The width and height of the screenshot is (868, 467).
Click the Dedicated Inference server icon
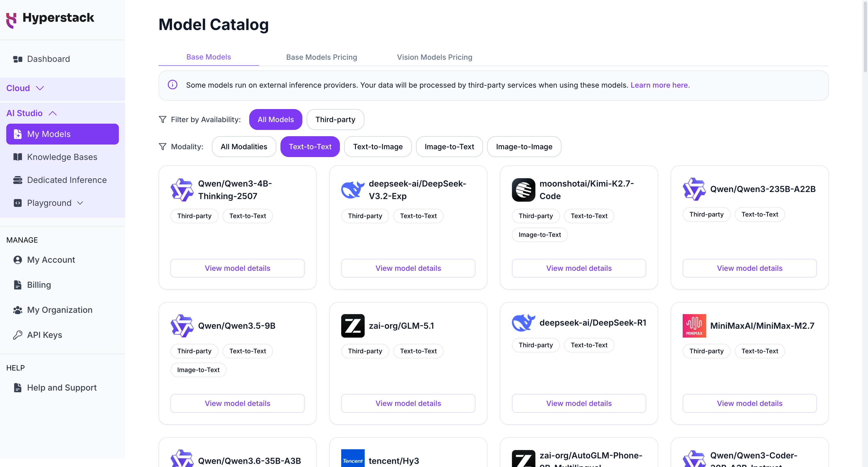click(x=17, y=180)
